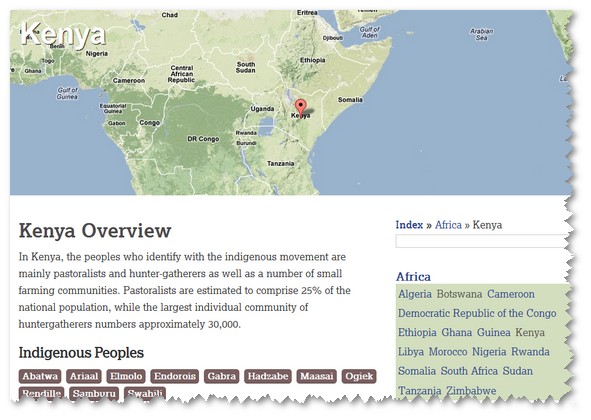Open the Rwanda country link in sidebar

530,352
